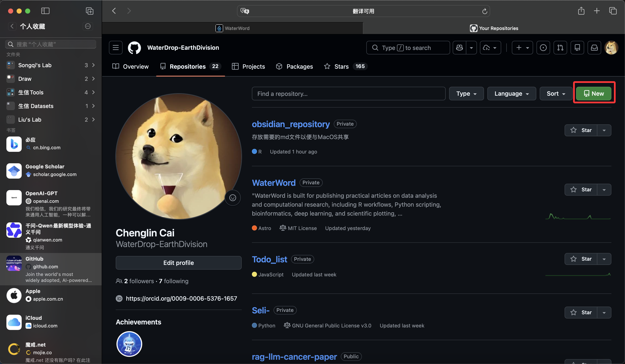
Task: Open the Language filter dropdown
Action: [x=512, y=94]
